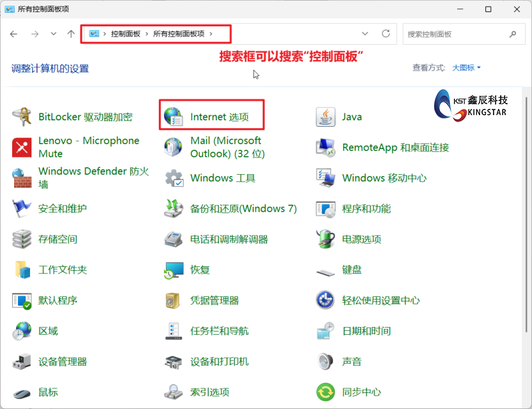Open the 同步中心 green sync icon
This screenshot has height=409, width=532.
[326, 392]
